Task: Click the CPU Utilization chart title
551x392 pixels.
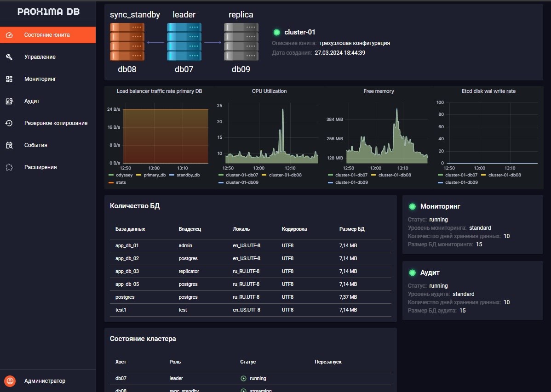Action: tap(269, 91)
